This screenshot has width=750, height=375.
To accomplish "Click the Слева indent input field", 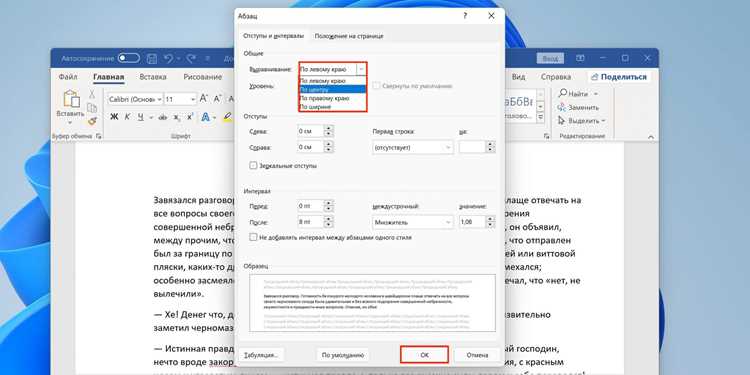I will point(310,132).
